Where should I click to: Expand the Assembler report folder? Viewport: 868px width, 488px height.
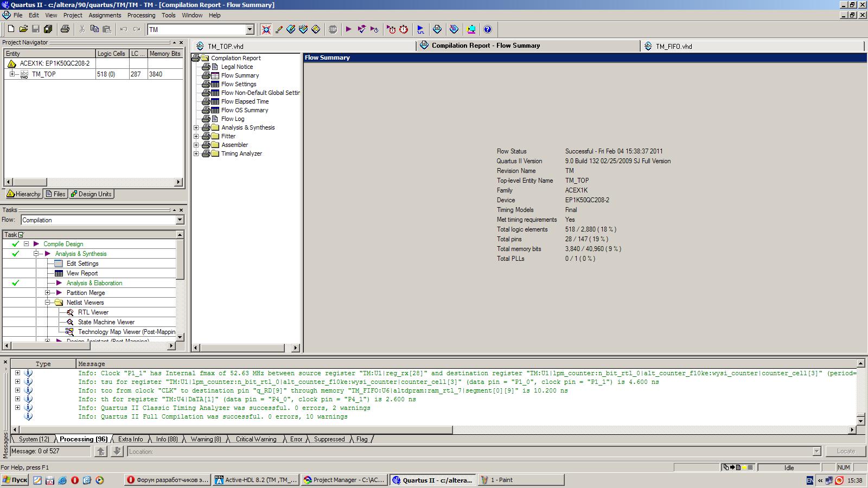(x=196, y=145)
